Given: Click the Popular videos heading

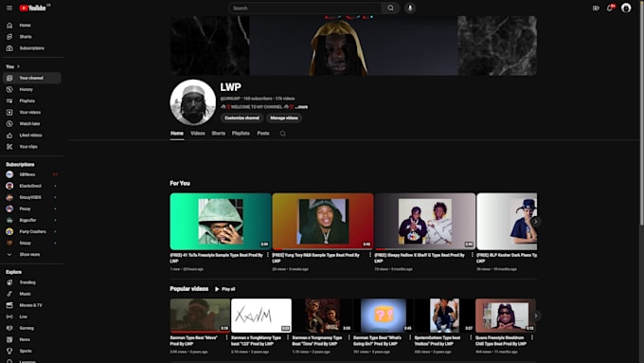Looking at the screenshot, I should coord(188,289).
